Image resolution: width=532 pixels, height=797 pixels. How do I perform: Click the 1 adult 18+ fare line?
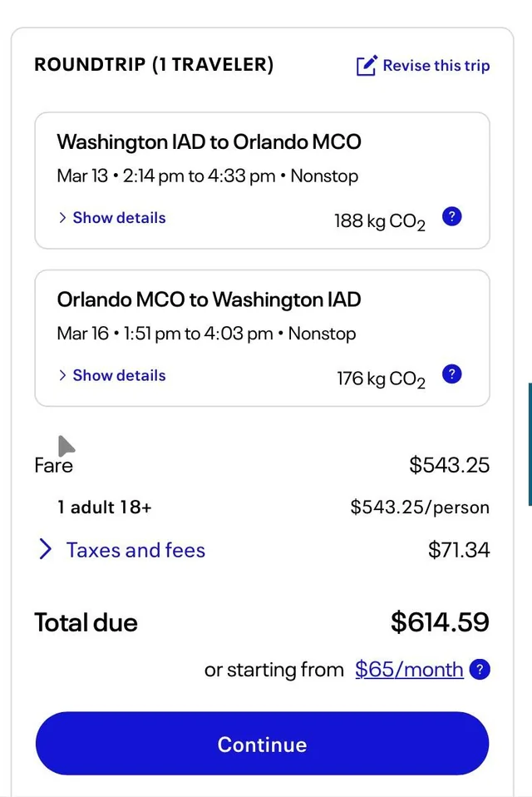pyautogui.click(x=105, y=507)
